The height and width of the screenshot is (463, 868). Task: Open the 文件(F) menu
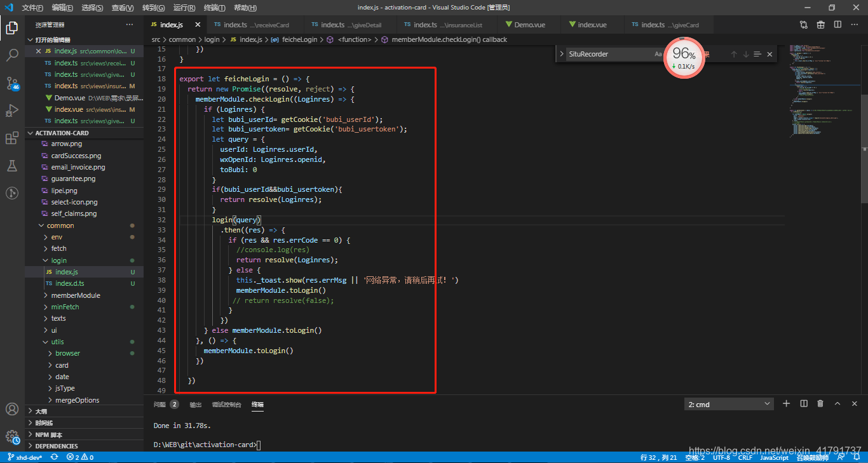click(x=32, y=8)
